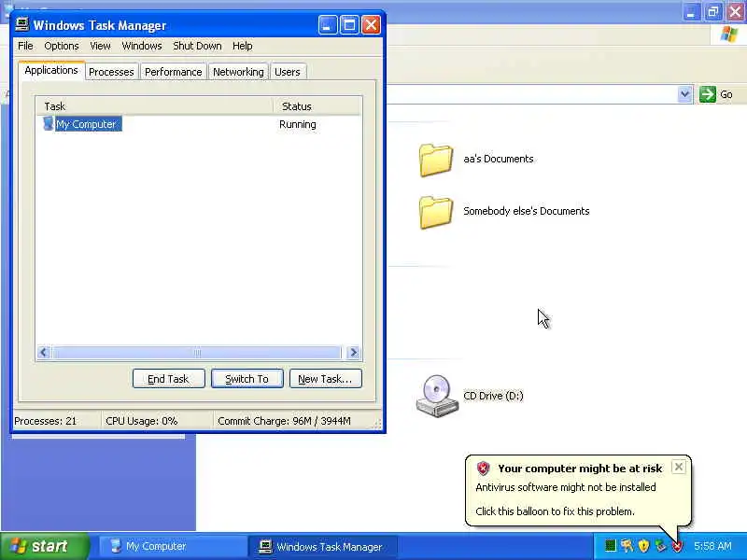The height and width of the screenshot is (560, 747).
Task: Select the Applications tab
Action: coord(51,70)
